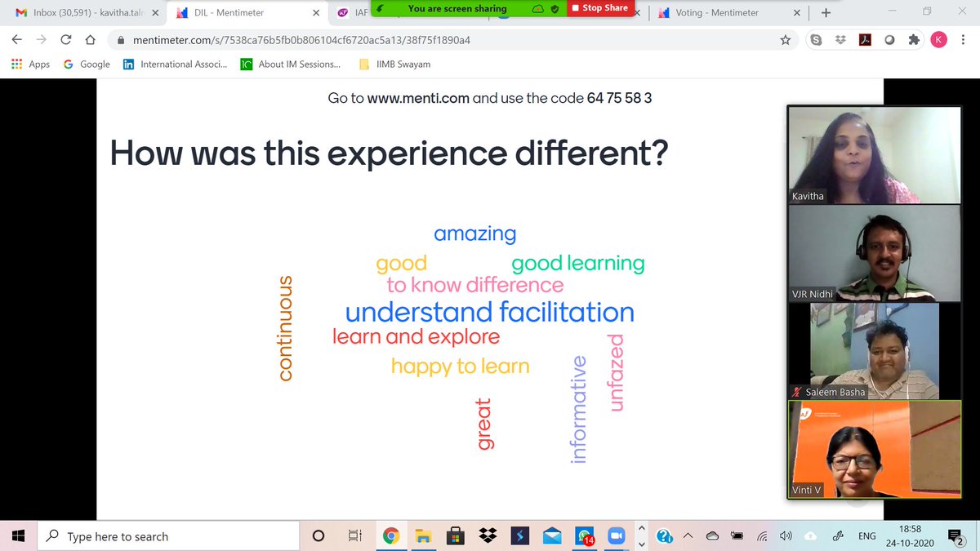Reload the Mentimeter page
The image size is (980, 551).
tap(66, 40)
